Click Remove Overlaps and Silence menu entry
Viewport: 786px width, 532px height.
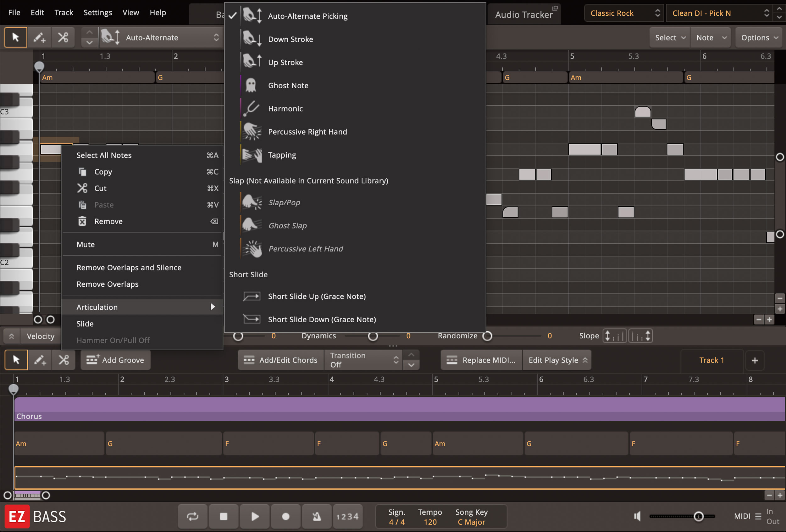[x=129, y=268]
